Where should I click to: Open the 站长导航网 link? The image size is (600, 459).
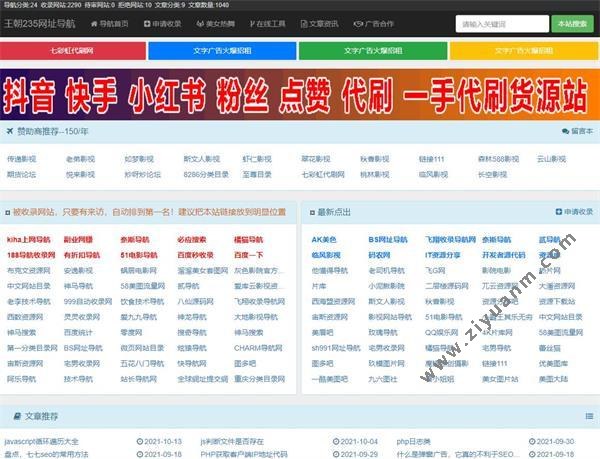click(x=139, y=379)
